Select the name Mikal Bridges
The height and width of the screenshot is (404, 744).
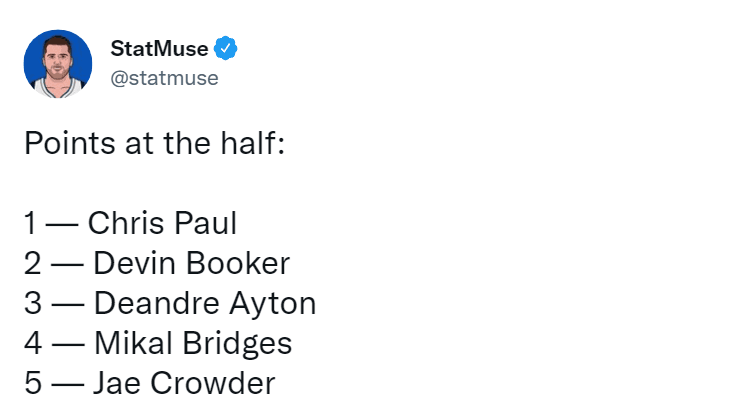(x=193, y=343)
